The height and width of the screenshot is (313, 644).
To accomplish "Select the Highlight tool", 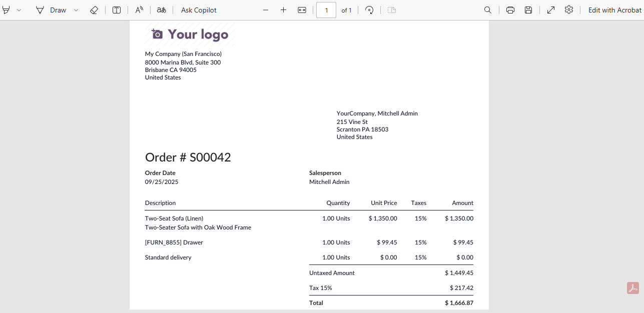I will (x=7, y=10).
